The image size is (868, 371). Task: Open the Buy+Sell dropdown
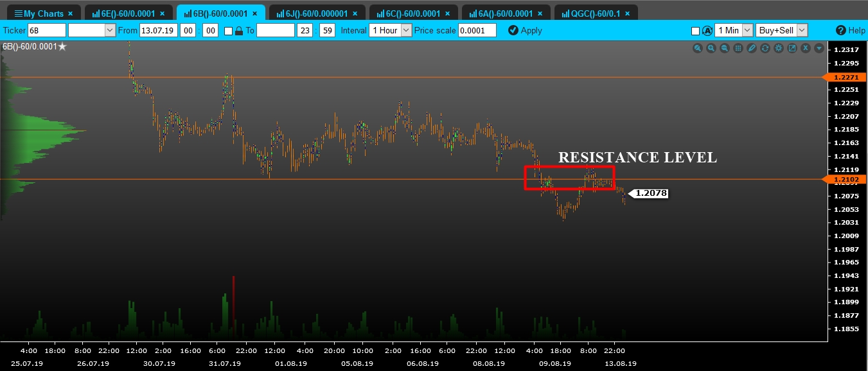(781, 30)
